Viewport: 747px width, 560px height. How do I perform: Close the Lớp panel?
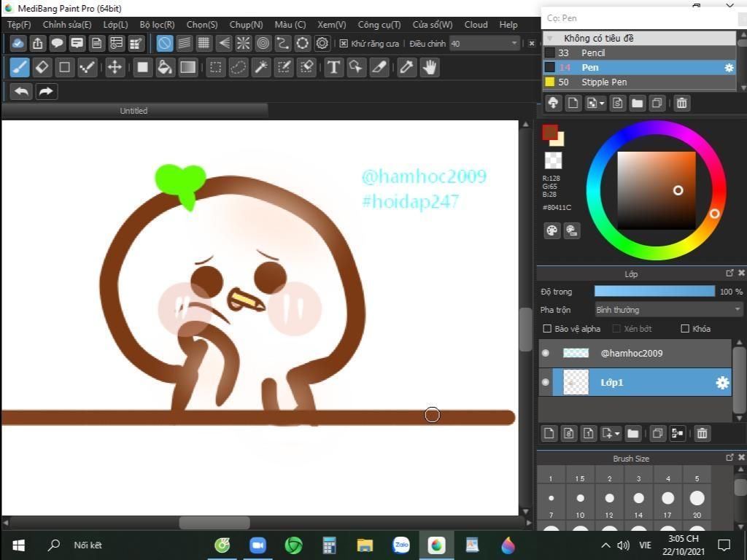741,273
